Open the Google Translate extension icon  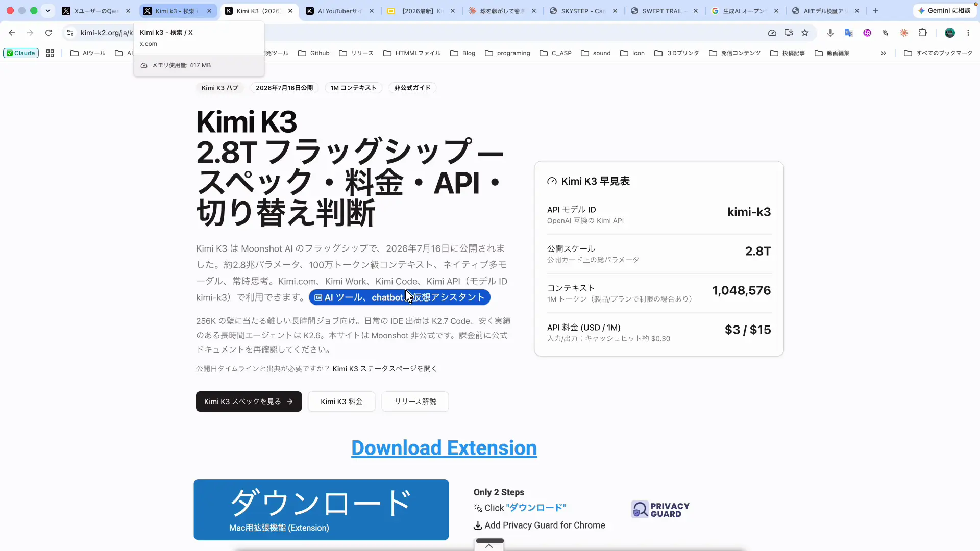pyautogui.click(x=849, y=33)
